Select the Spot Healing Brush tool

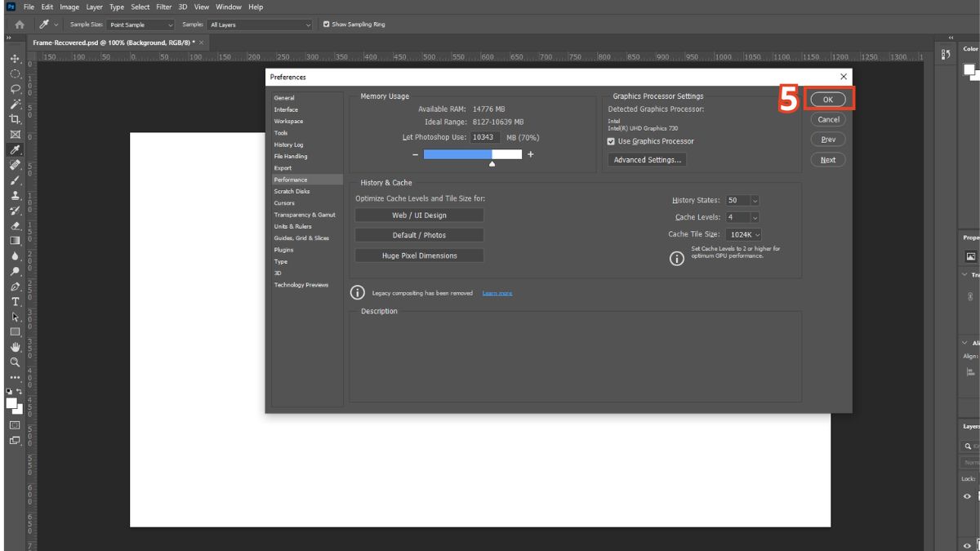coord(15,165)
